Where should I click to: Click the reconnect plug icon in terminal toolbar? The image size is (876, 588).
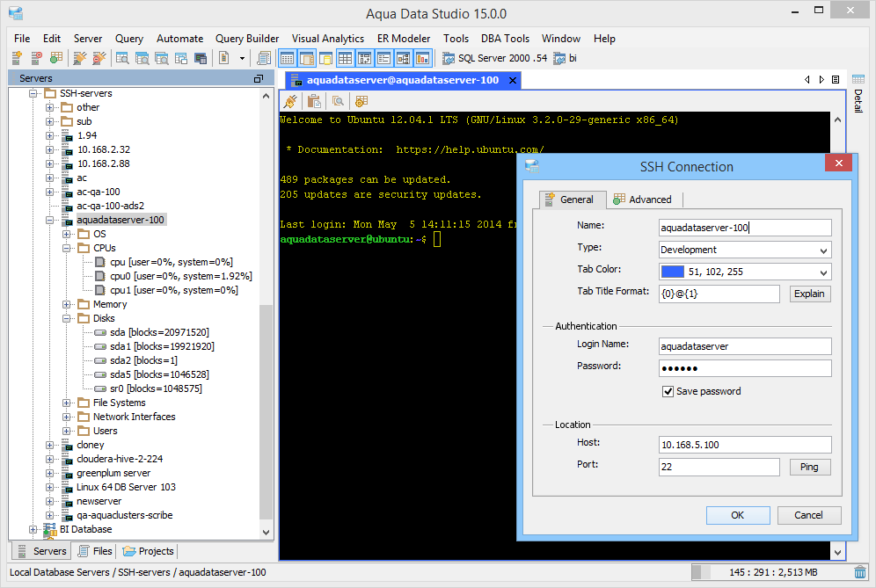[x=290, y=101]
